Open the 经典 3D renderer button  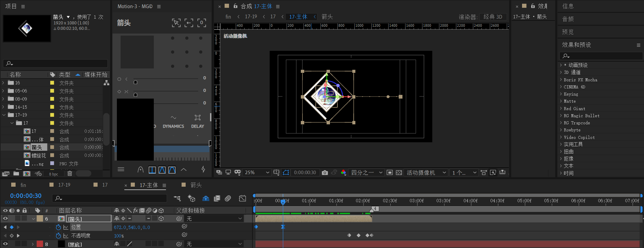pyautogui.click(x=493, y=17)
